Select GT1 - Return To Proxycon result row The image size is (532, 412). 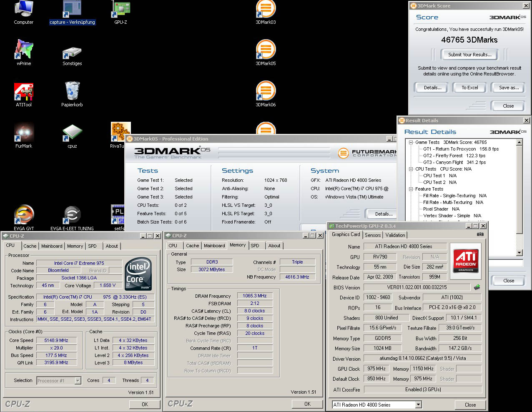[x=461, y=149]
